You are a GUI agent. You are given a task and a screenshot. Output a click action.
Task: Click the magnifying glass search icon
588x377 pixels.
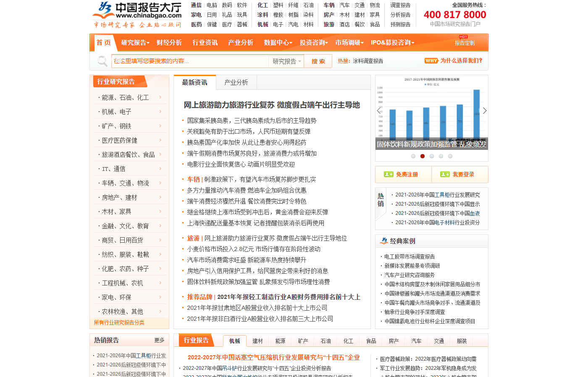[102, 61]
